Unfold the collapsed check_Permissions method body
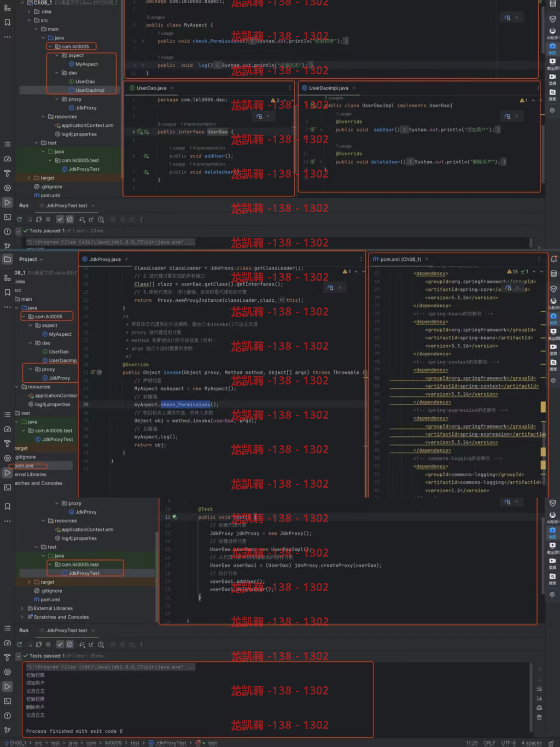The width and height of the screenshot is (560, 747). 143,41
